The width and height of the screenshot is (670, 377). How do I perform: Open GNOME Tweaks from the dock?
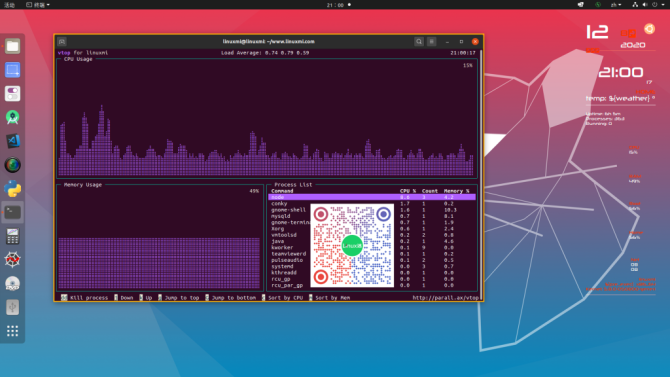[x=12, y=94]
